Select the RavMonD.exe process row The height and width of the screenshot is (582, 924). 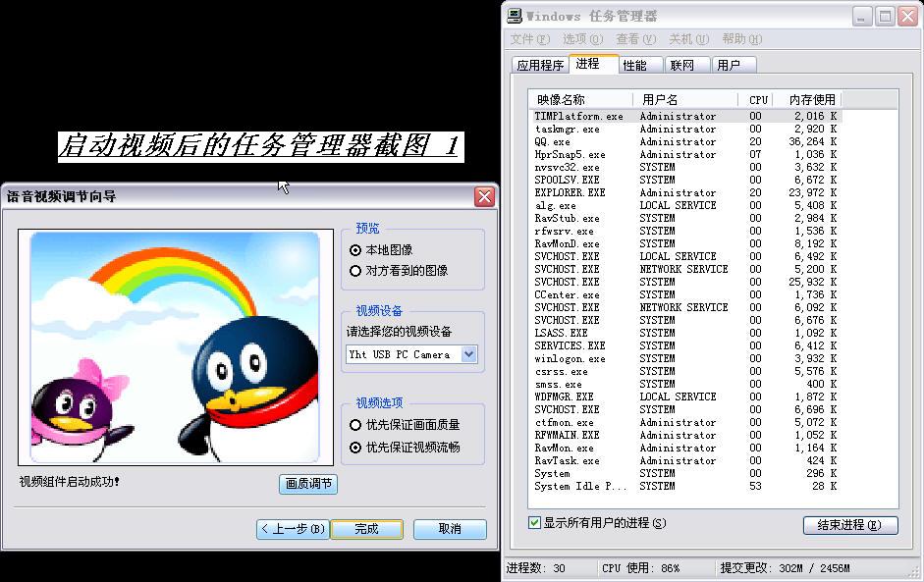tap(686, 243)
